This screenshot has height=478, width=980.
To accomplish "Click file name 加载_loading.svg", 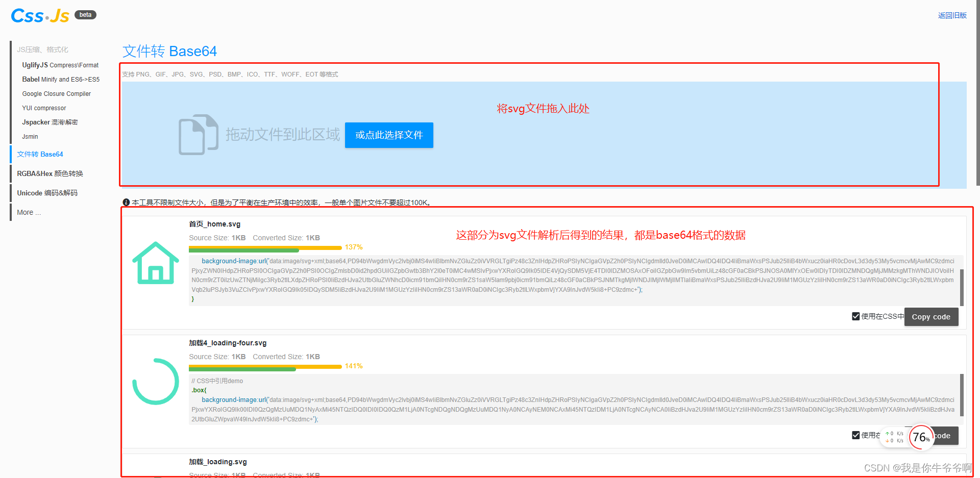I will [x=218, y=462].
